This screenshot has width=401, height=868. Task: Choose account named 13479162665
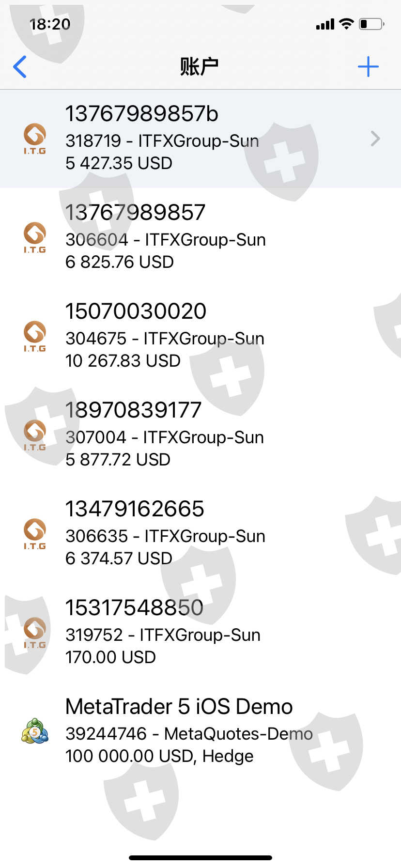point(135,509)
